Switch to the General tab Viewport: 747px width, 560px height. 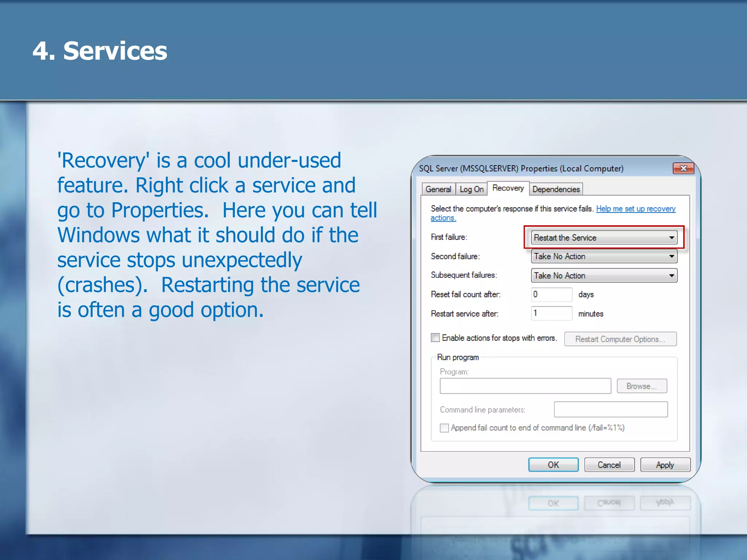438,189
